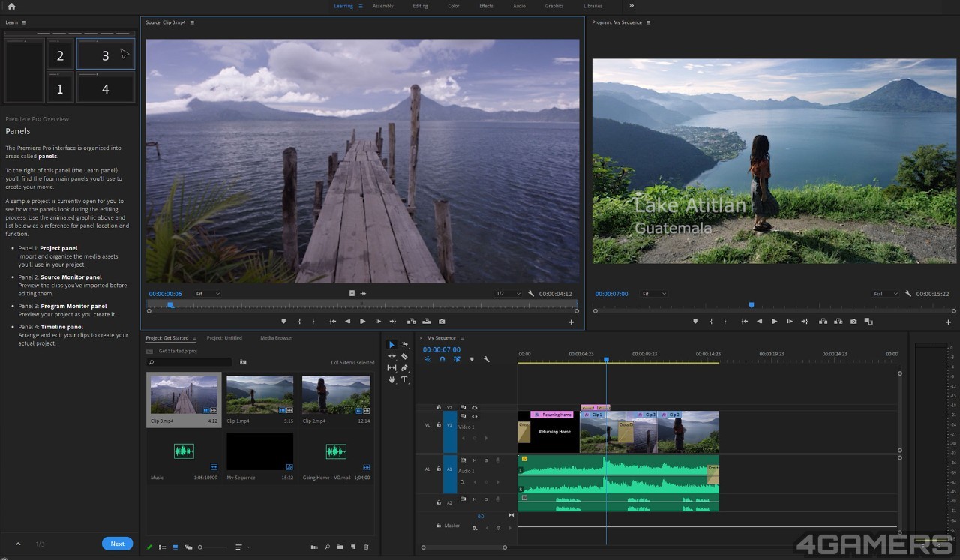Open Sort Icons dropdown in Project panel
This screenshot has width=960, height=560.
(x=243, y=547)
